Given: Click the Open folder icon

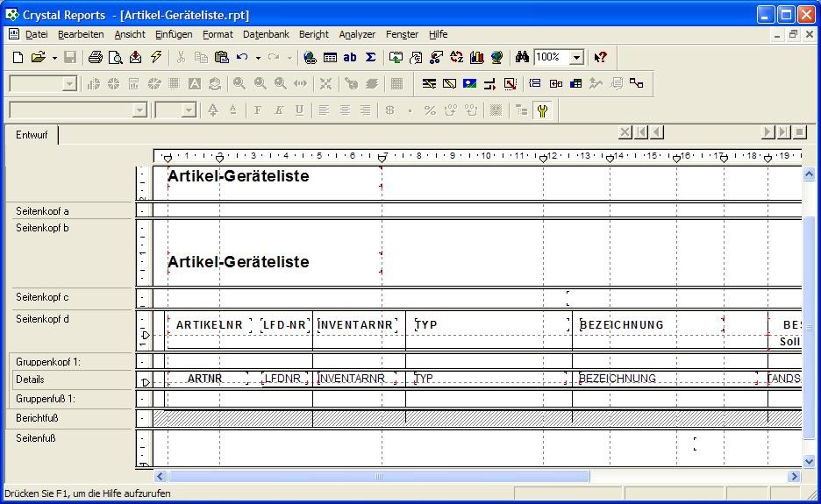Looking at the screenshot, I should [x=38, y=57].
